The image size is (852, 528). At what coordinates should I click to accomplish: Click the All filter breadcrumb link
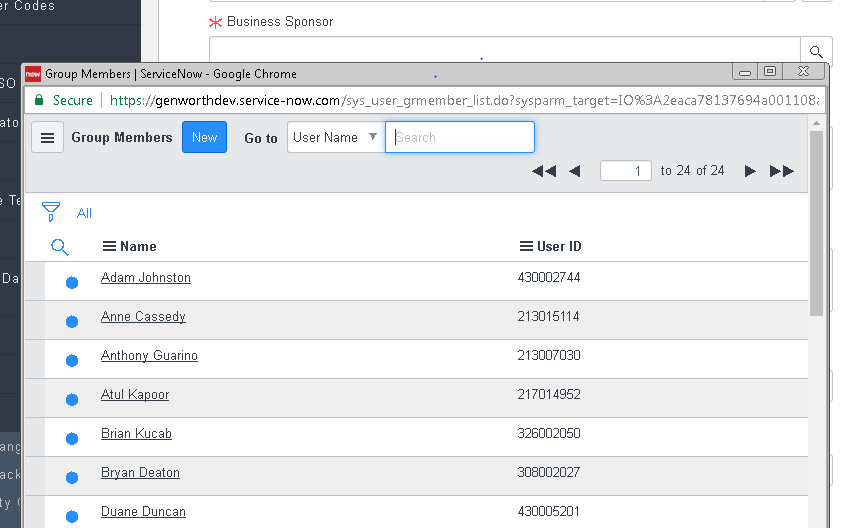84,213
